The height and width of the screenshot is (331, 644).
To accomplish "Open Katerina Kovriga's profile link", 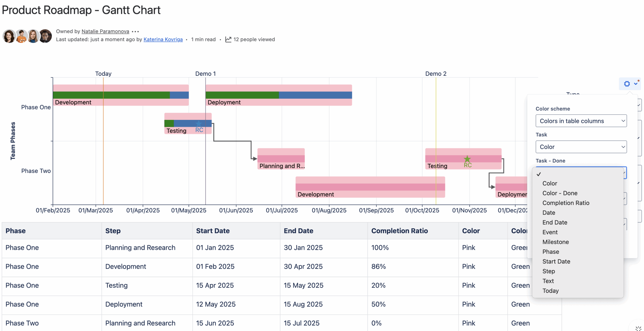I will point(163,39).
